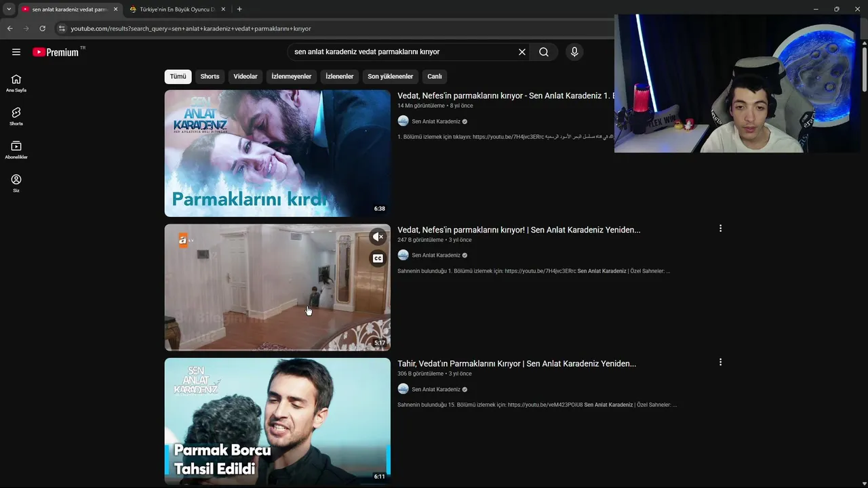Open channel avatar of the 14 Mn görüntüleme result
Screen dimensions: 868x488
(x=403, y=121)
